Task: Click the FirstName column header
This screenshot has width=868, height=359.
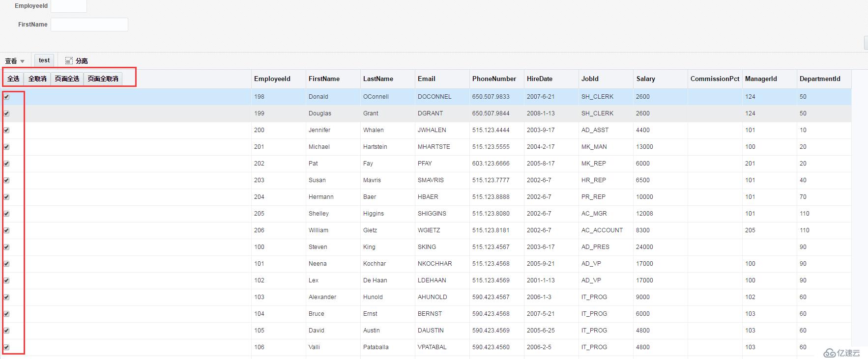Action: [x=333, y=79]
